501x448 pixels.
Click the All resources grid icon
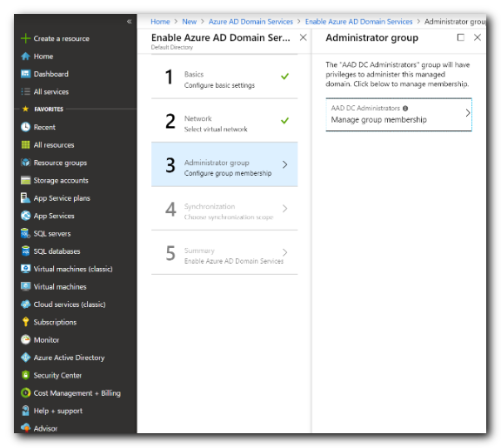[x=25, y=144]
